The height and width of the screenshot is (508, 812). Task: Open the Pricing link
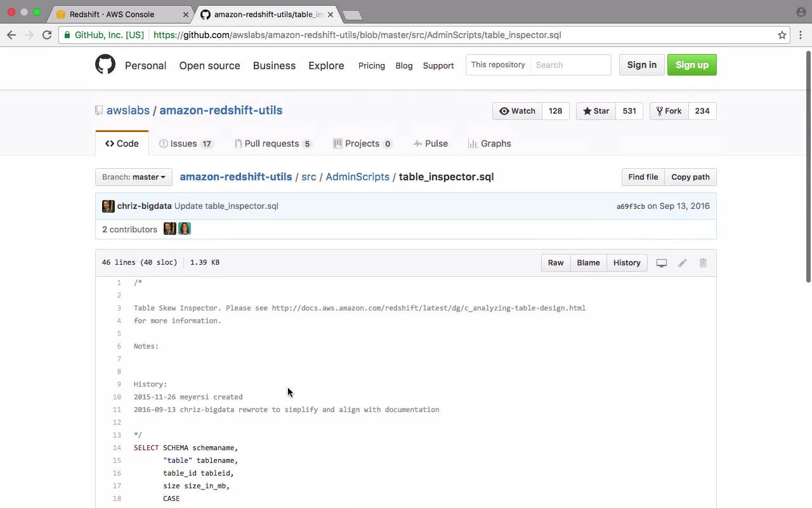click(372, 65)
